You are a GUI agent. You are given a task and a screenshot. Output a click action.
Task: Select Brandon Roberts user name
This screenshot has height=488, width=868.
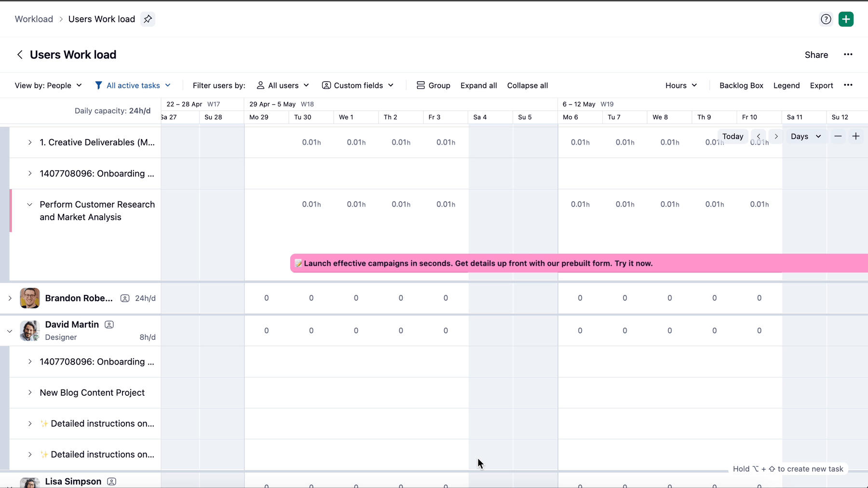(x=79, y=298)
